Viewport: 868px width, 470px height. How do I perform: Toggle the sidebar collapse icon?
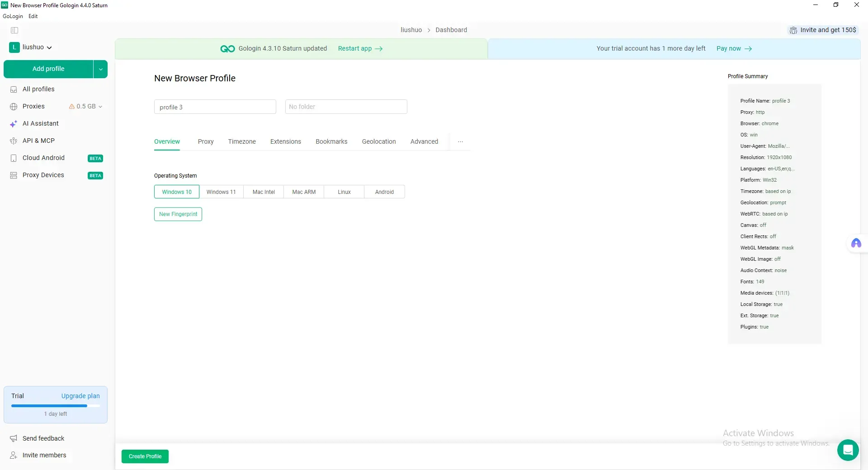(x=14, y=30)
